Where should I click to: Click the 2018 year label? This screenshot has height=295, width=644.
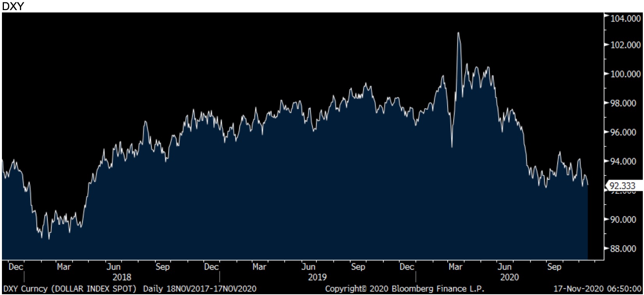click(x=122, y=277)
